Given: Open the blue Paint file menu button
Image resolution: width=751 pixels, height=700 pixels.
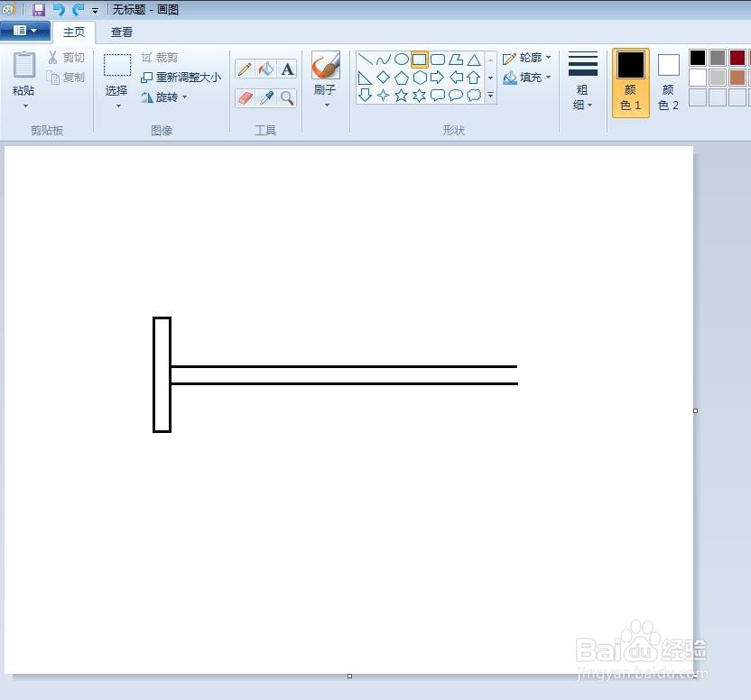Looking at the screenshot, I should click(25, 32).
